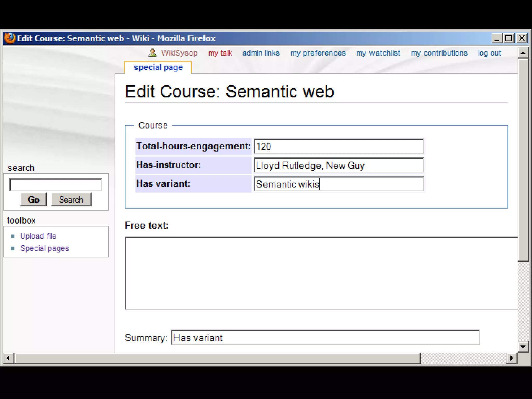Open the special page tab
The width and height of the screenshot is (532, 399).
(158, 68)
